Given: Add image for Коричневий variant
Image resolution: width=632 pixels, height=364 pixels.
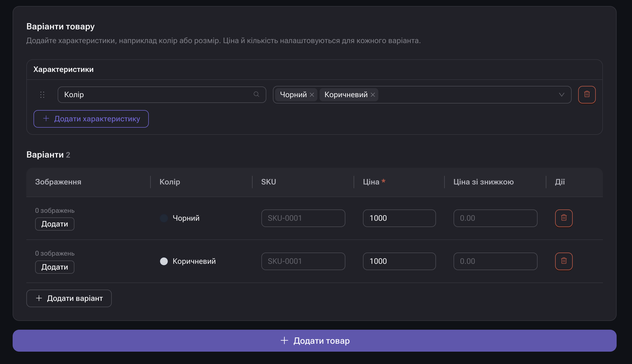Looking at the screenshot, I should click(x=55, y=267).
